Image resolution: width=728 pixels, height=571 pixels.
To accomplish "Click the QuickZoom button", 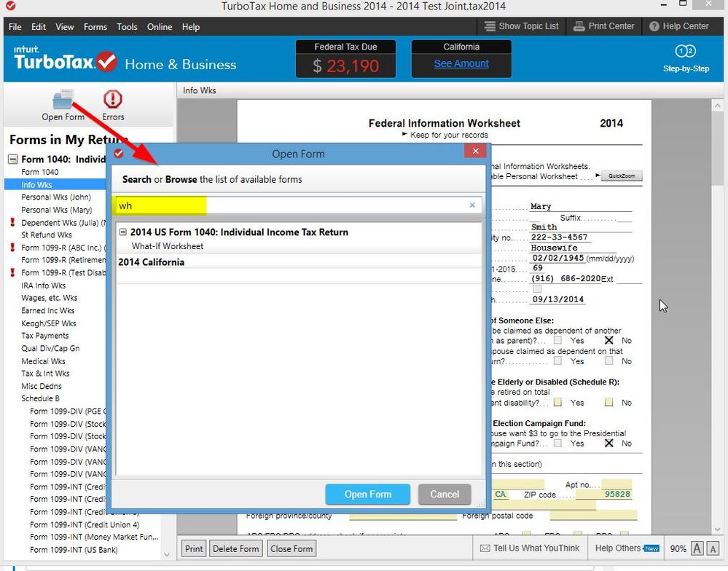I will tap(622, 176).
